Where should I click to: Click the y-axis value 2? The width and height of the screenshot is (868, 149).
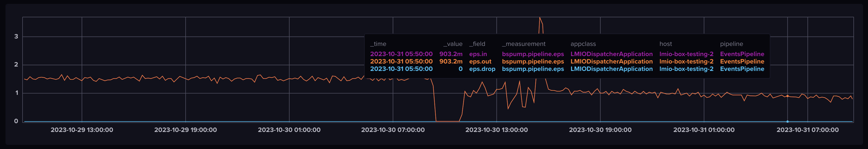(x=16, y=64)
